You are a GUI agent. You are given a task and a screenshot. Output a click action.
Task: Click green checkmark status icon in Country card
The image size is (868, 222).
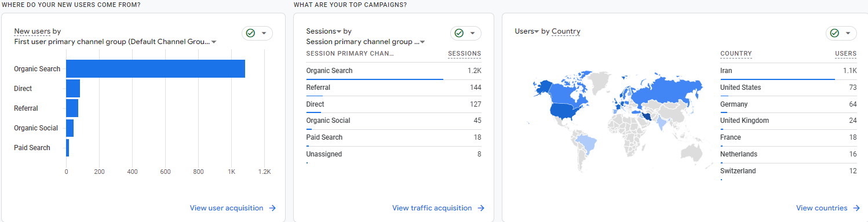coord(834,33)
